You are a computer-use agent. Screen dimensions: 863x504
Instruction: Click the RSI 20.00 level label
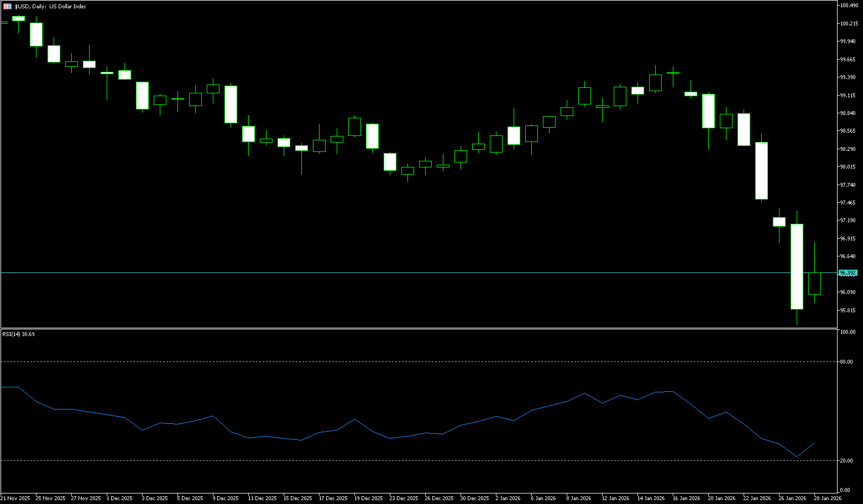click(846, 461)
